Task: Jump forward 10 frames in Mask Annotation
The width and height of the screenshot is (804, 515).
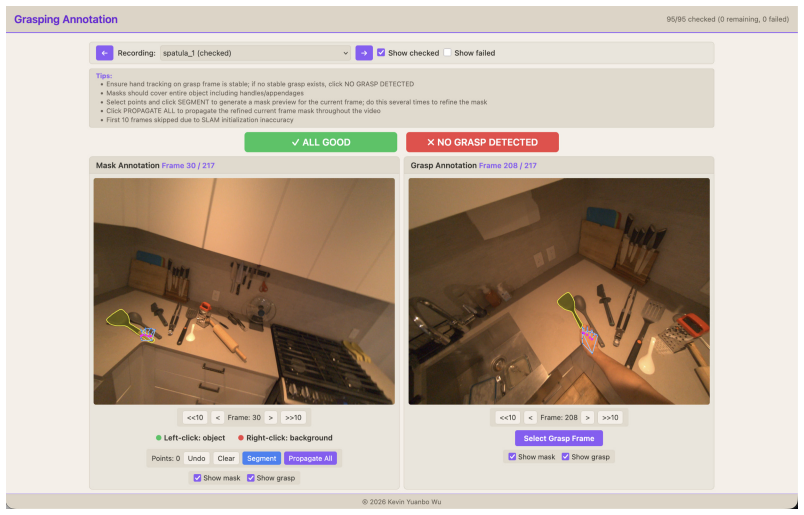Action: click(293, 418)
